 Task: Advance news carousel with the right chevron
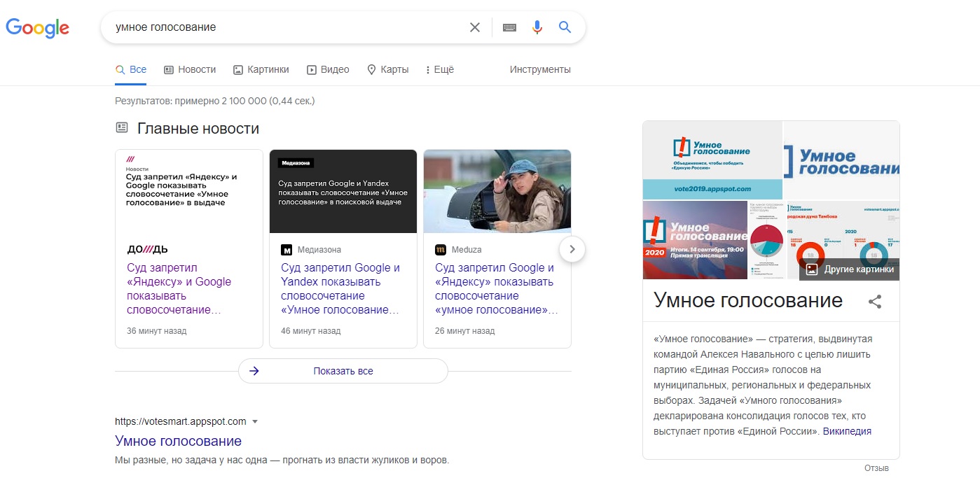tap(572, 248)
